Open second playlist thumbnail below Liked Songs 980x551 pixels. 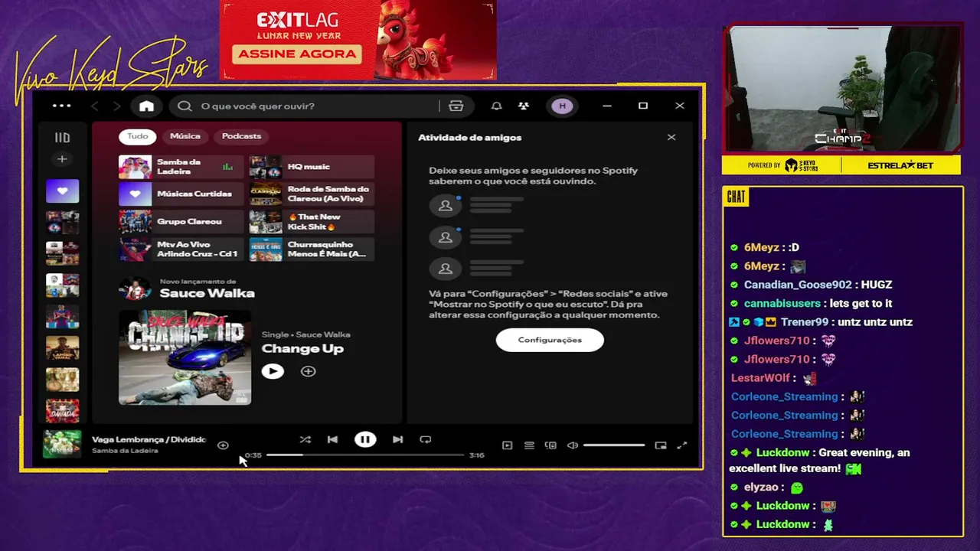(62, 253)
